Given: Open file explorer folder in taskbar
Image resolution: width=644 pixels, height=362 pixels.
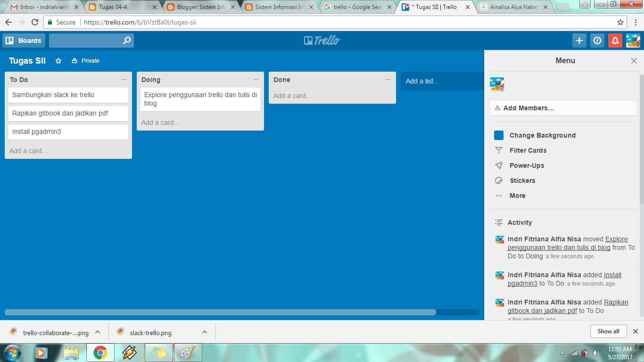Looking at the screenshot, I should tap(71, 353).
